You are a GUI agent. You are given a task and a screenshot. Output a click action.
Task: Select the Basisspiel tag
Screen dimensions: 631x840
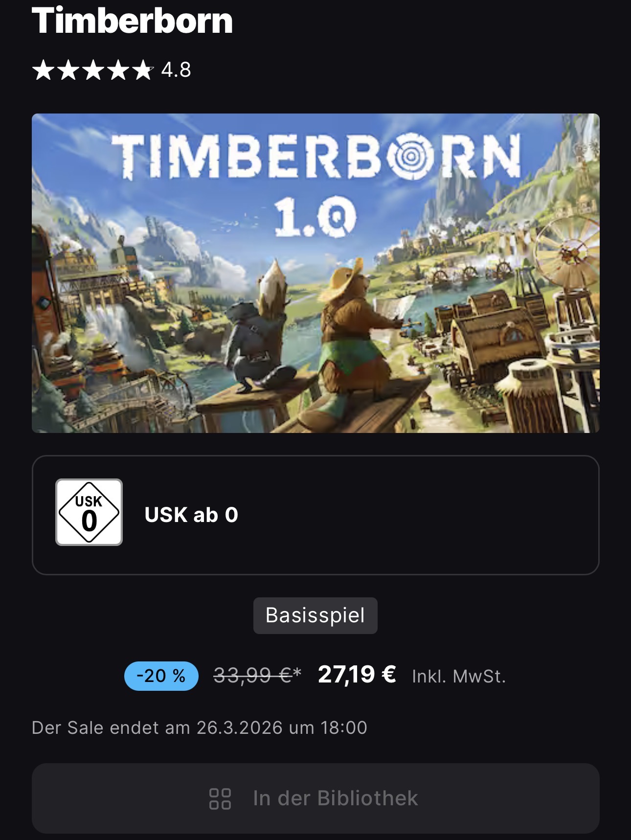point(315,615)
